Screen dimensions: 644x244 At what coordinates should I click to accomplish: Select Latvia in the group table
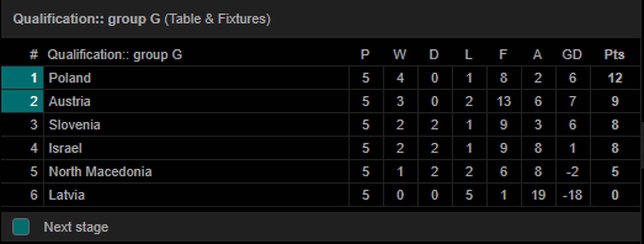[x=67, y=195]
